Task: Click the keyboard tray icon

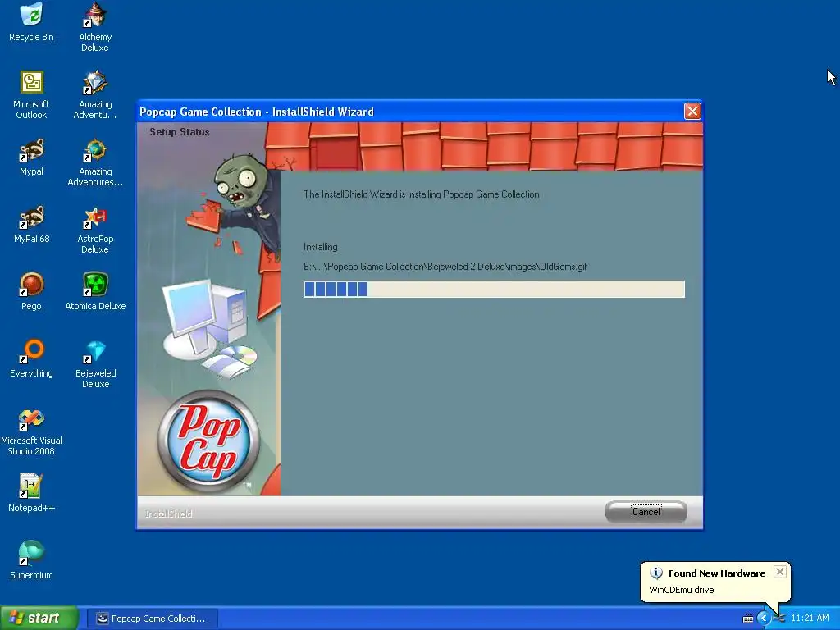Action: point(748,619)
